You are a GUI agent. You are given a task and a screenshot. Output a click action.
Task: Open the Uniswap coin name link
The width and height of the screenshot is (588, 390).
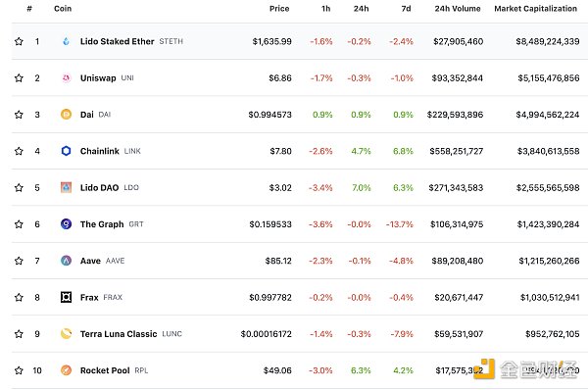pyautogui.click(x=98, y=78)
